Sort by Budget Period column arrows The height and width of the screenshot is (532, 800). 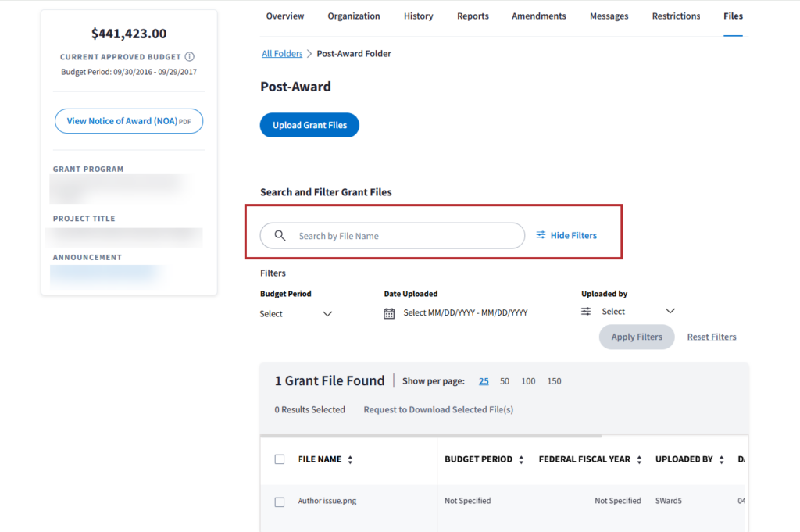(x=521, y=460)
